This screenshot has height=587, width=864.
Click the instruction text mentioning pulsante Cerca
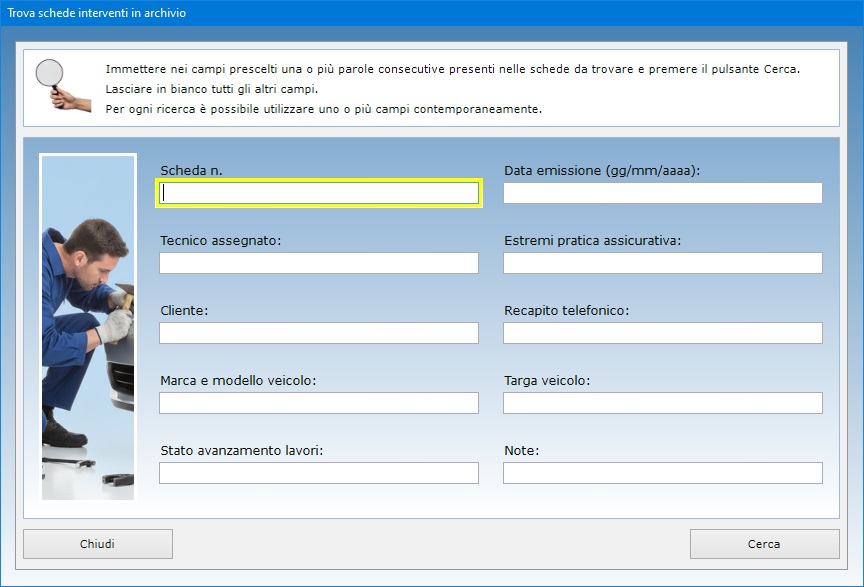(452, 69)
